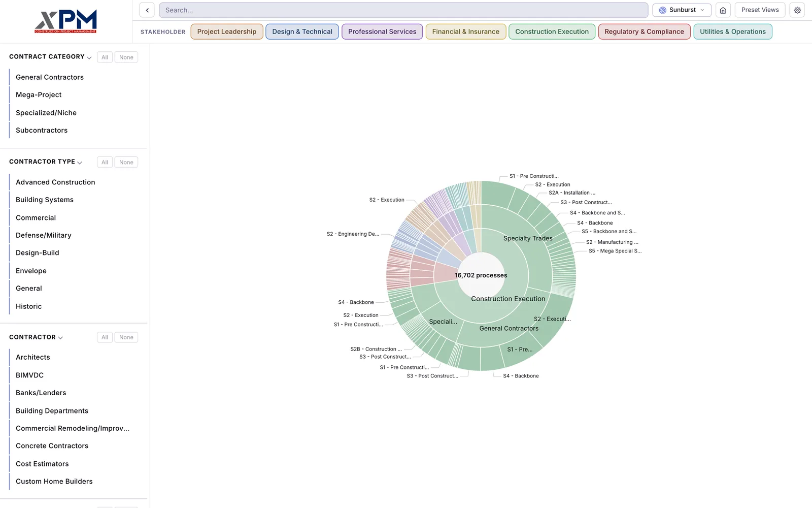Toggle the Construction Execution stakeholder filter
The image size is (812, 508).
[x=552, y=31]
